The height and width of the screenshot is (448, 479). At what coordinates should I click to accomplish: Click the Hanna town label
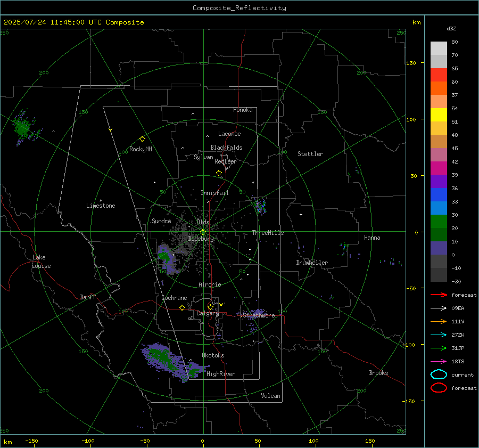[x=372, y=238]
